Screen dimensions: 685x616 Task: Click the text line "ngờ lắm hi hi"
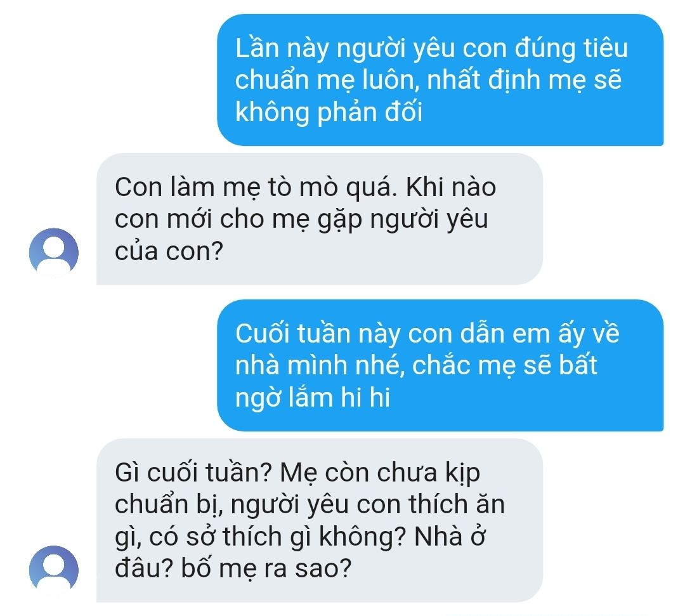[313, 398]
